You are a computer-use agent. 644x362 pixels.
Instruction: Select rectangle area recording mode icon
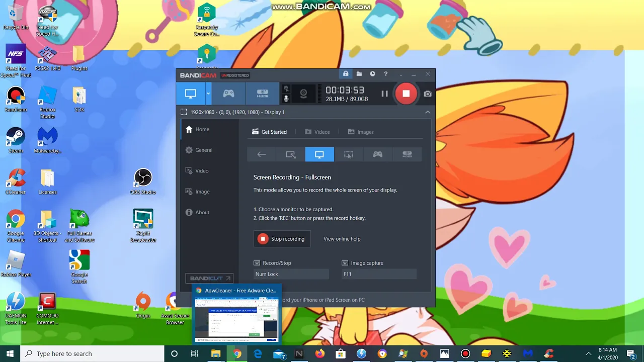291,154
